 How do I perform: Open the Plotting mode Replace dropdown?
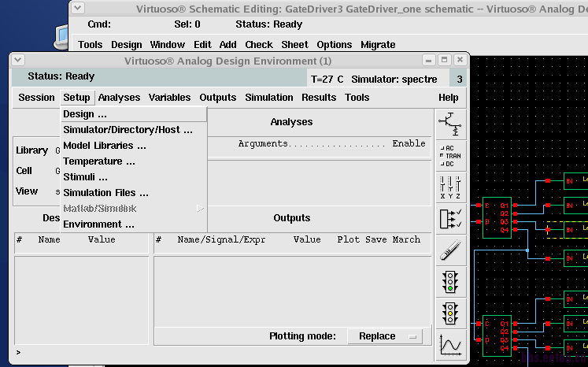[x=385, y=336]
